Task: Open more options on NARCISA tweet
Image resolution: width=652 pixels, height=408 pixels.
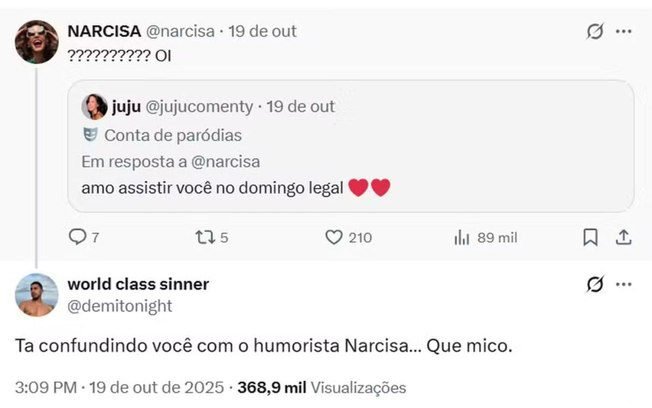Action: click(x=623, y=32)
